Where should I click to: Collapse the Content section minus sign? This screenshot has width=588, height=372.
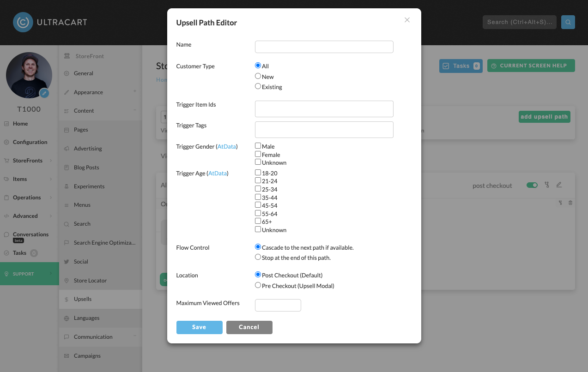135,110
